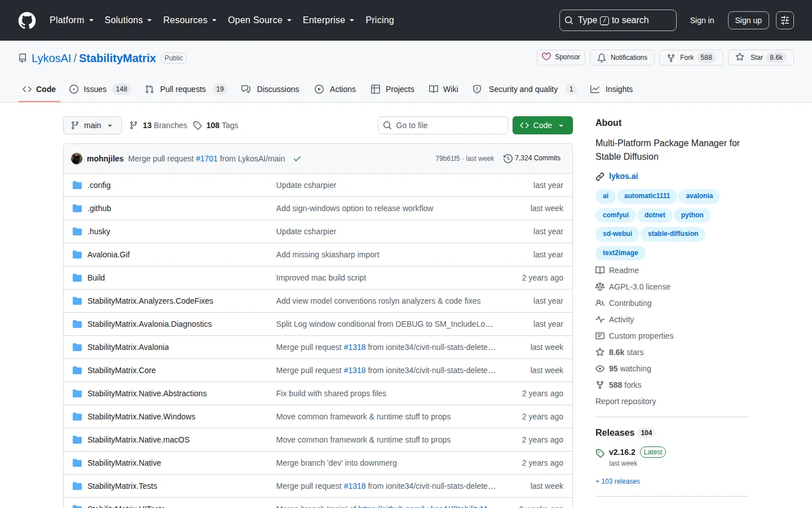
Task: Click the folder icon for the .config row
Action: pos(77,185)
